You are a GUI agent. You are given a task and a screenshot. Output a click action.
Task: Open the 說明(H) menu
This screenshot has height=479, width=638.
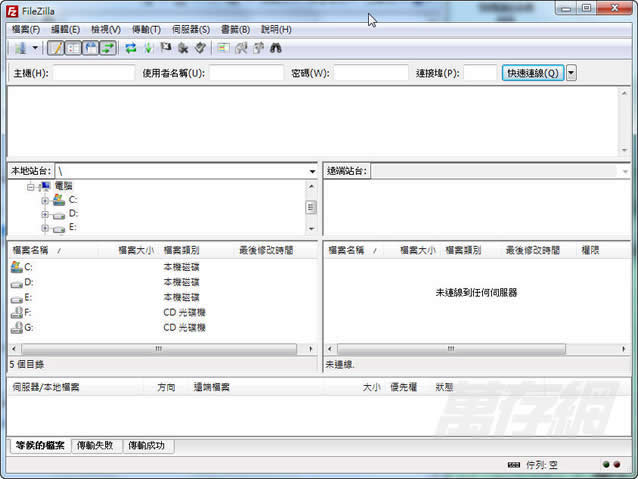(276, 29)
